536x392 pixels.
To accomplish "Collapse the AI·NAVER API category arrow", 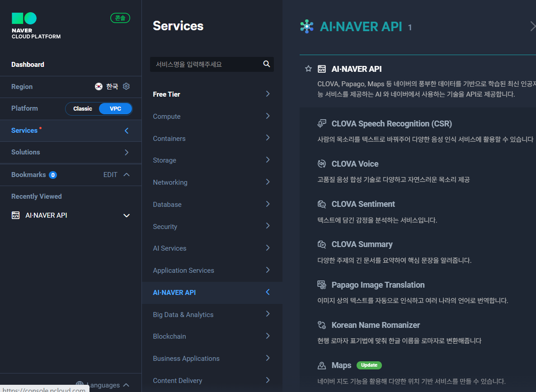I will (x=268, y=292).
